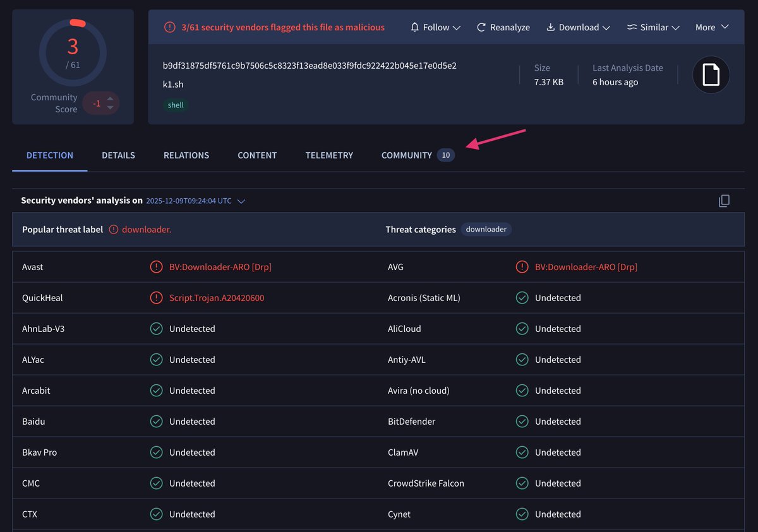
Task: Click the file hash text
Action: 310,66
